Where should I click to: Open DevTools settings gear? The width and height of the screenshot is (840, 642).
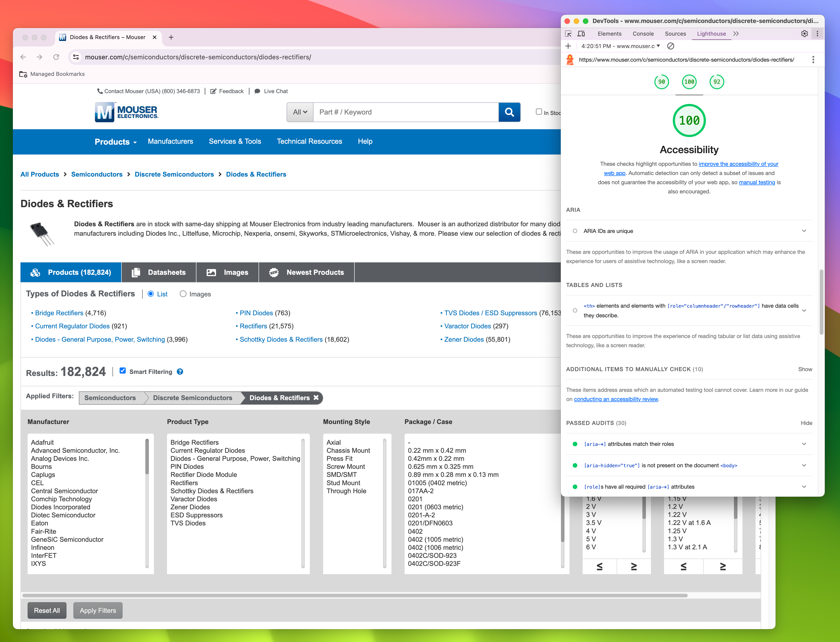(804, 34)
